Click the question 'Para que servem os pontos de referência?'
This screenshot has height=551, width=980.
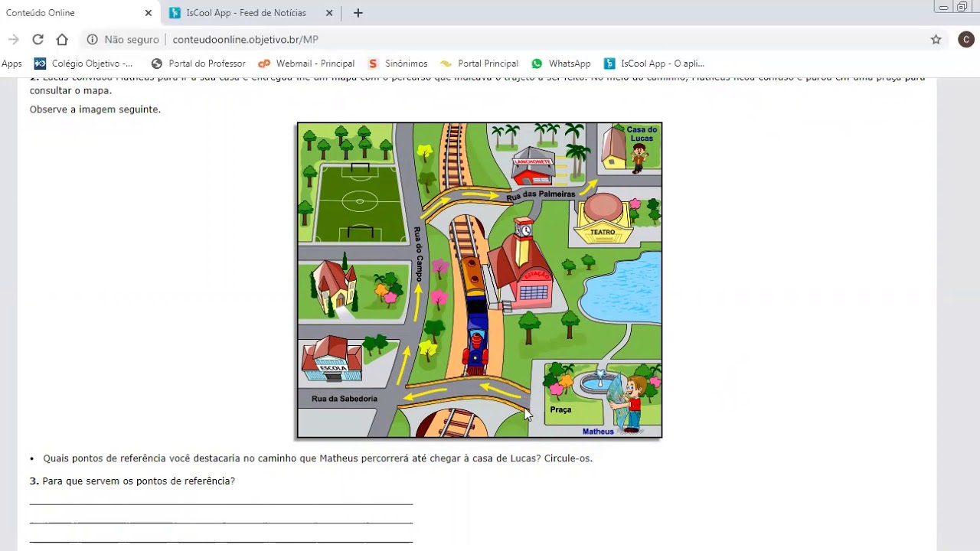click(x=139, y=481)
